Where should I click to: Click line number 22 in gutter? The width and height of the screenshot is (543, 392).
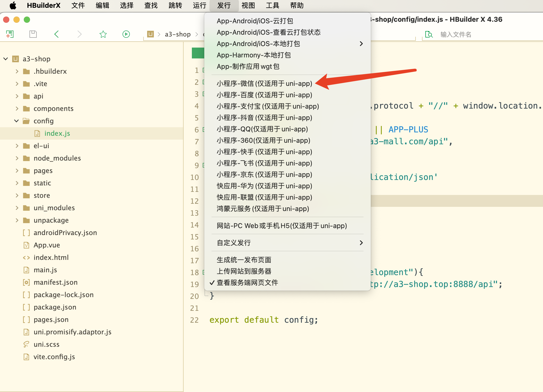[194, 320]
